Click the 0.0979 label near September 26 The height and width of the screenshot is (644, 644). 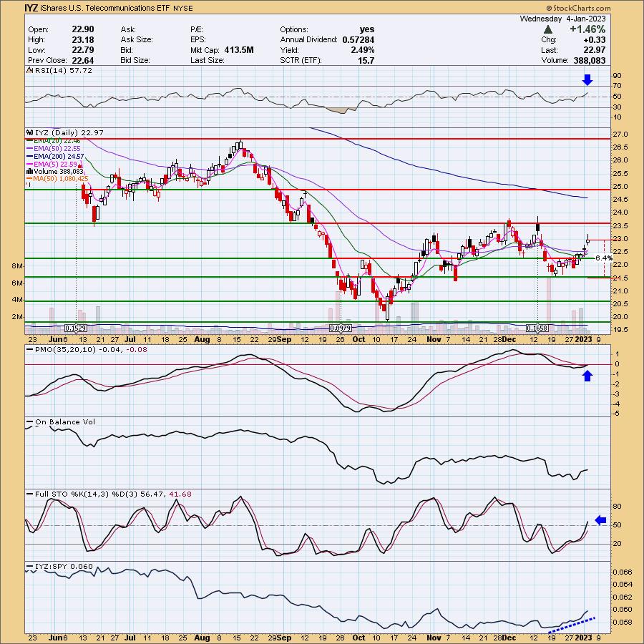click(x=341, y=328)
